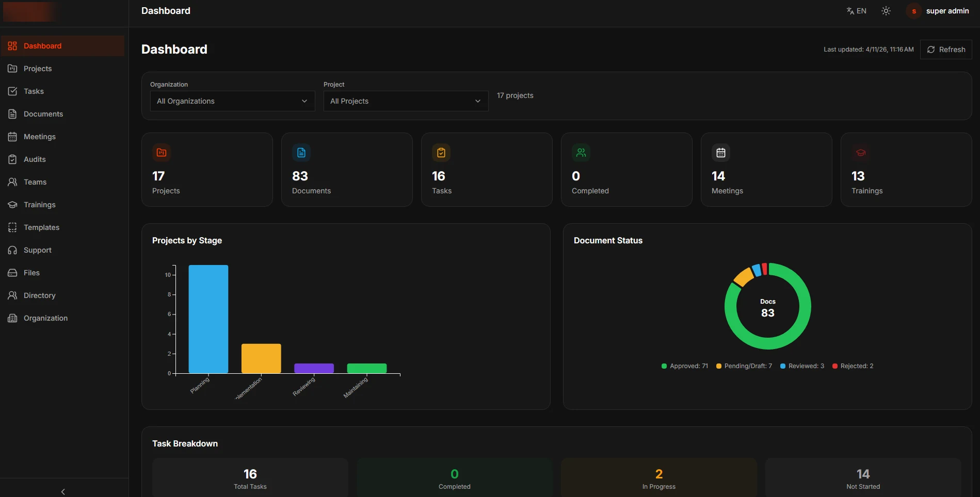Click the Tasks card yellow clipboard icon
The image size is (980, 497).
(x=441, y=153)
